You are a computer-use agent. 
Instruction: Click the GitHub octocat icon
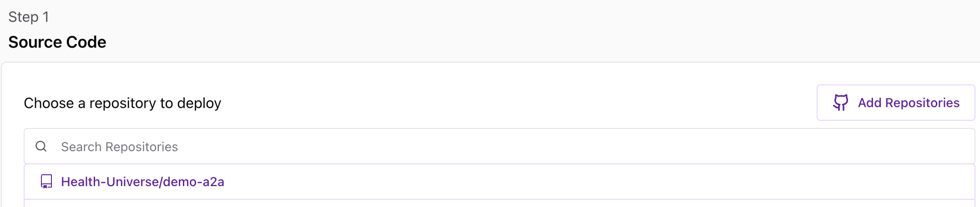pyautogui.click(x=840, y=103)
